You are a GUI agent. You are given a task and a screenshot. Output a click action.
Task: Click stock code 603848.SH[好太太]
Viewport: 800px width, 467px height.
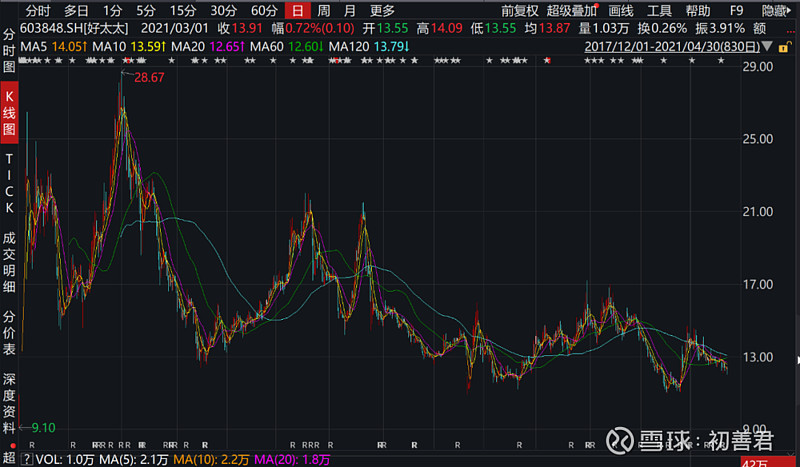click(74, 28)
